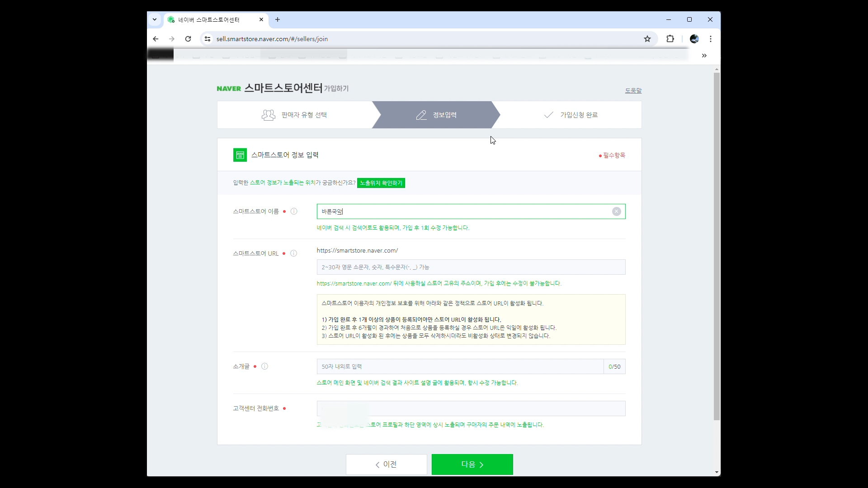This screenshot has width=868, height=488.
Task: Click the Chrome profile avatar icon
Action: (694, 39)
